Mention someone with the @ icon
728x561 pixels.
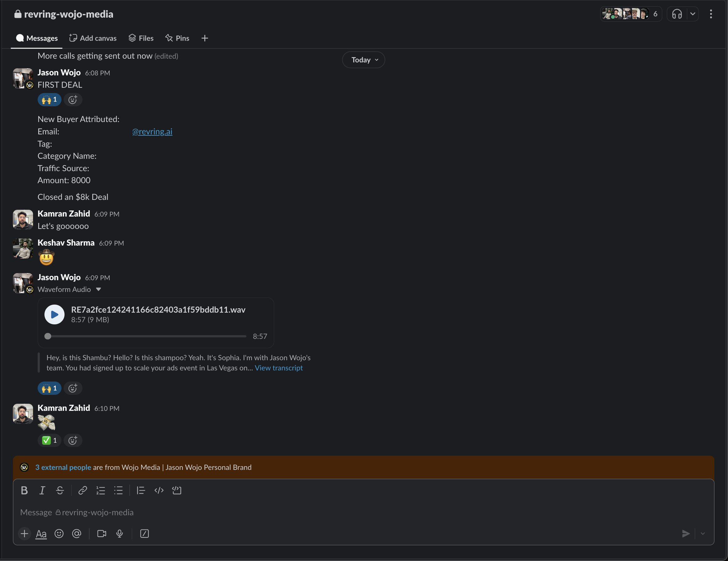77,534
